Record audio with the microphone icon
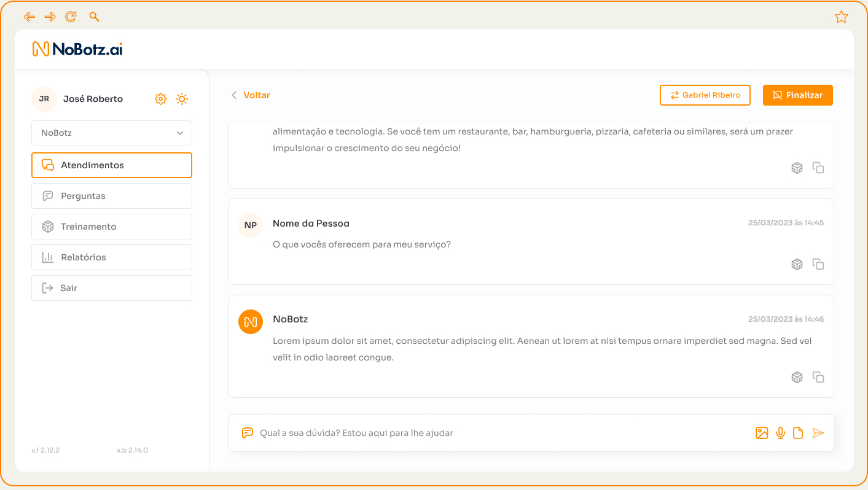Image resolution: width=868 pixels, height=490 pixels. [780, 433]
